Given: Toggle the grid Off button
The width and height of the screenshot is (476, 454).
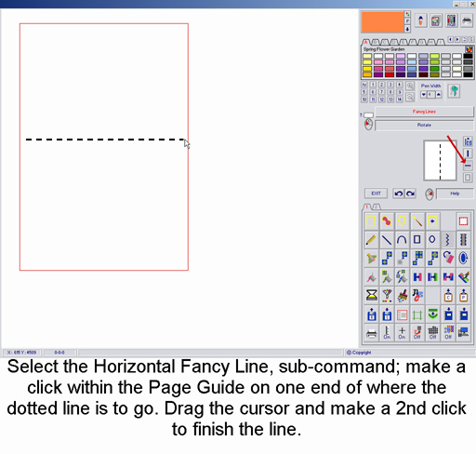Looking at the screenshot, I should pyautogui.click(x=432, y=332).
